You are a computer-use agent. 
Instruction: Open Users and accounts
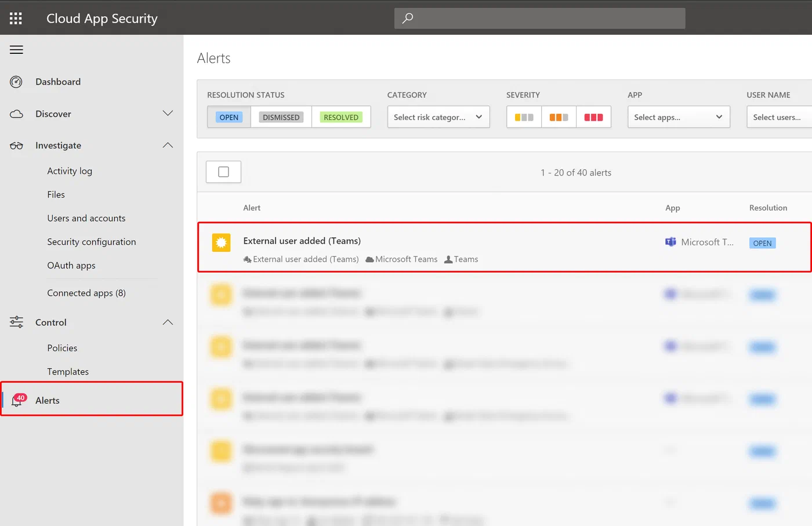(x=86, y=218)
